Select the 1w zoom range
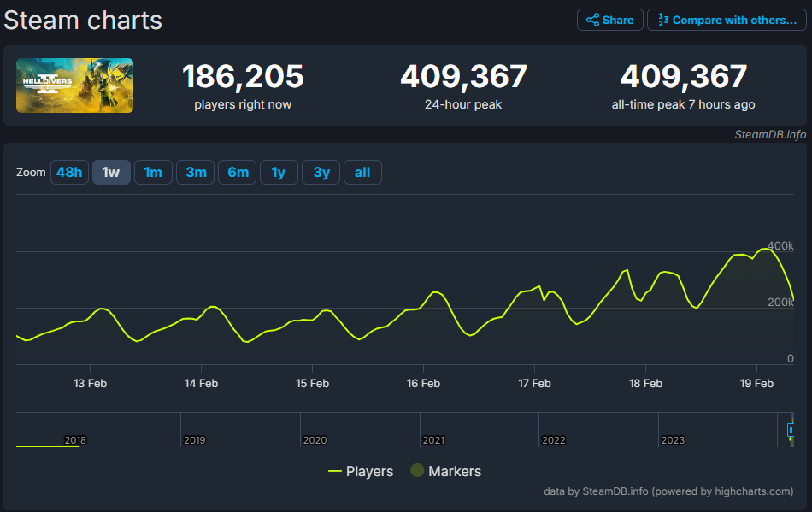The width and height of the screenshot is (812, 512). click(111, 173)
